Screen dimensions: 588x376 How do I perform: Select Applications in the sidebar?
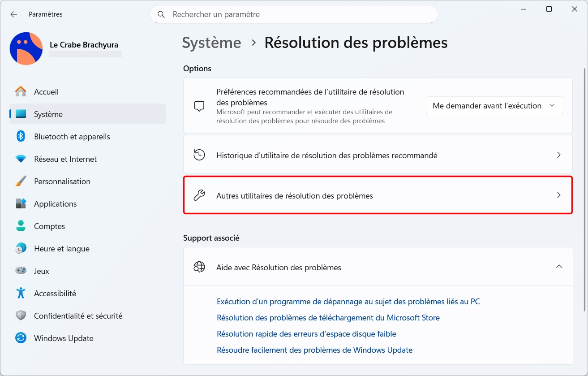pyautogui.click(x=55, y=204)
